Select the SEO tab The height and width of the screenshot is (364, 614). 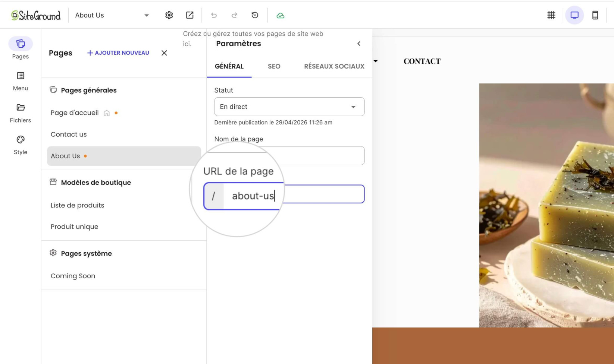click(274, 66)
